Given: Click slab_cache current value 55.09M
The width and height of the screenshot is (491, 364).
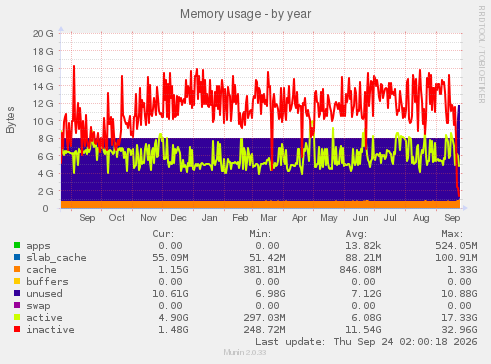Looking at the screenshot, I should point(170,258).
